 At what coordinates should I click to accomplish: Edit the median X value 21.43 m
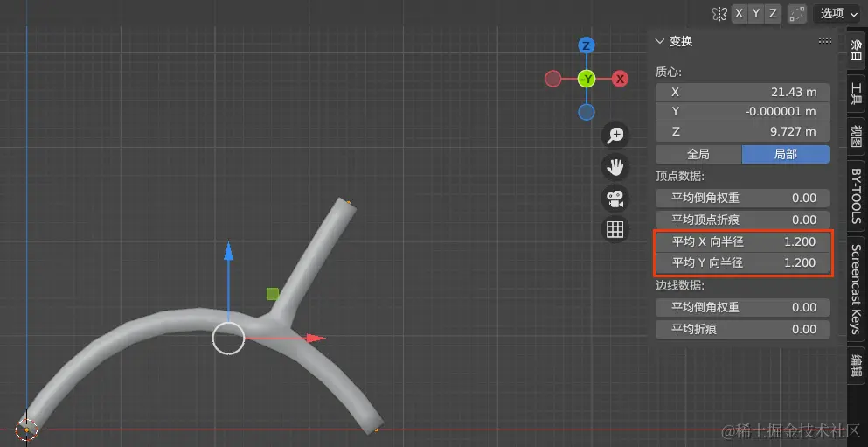pyautogui.click(x=742, y=92)
